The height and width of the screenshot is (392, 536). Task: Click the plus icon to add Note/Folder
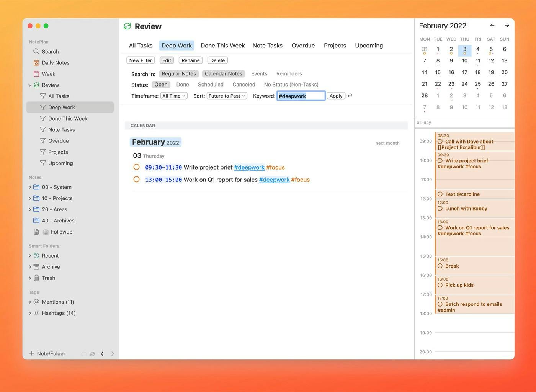32,353
